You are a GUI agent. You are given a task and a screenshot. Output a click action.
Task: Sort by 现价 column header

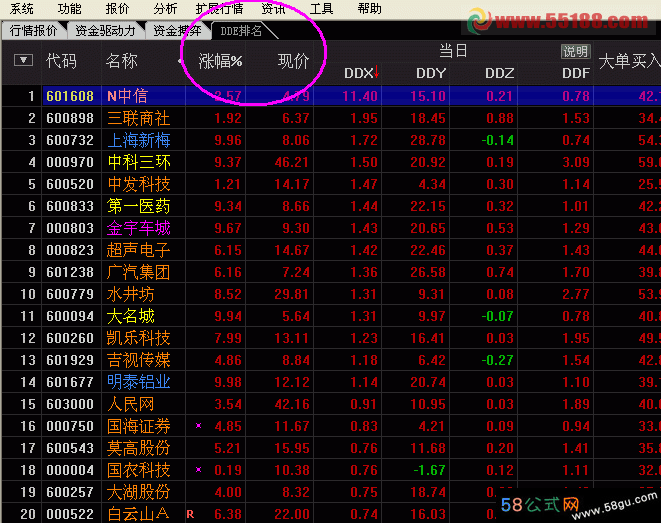coord(293,62)
